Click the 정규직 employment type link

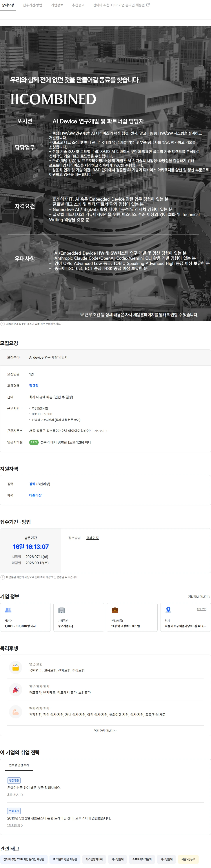34,385
